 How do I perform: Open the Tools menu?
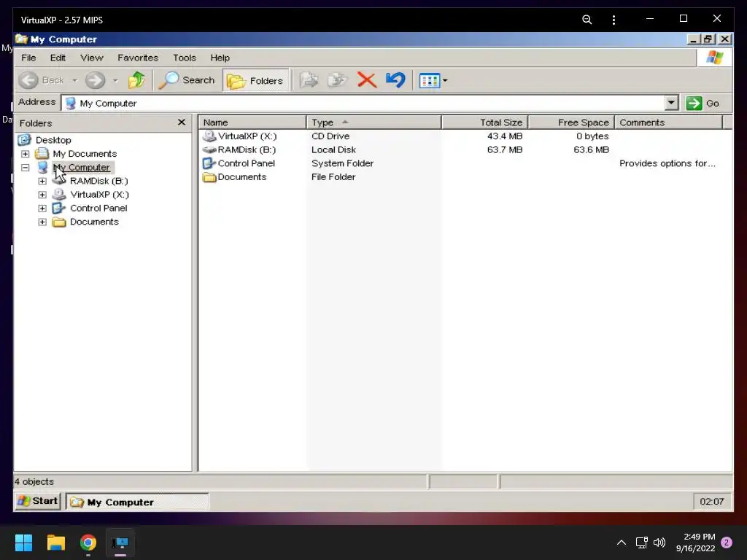pos(185,58)
